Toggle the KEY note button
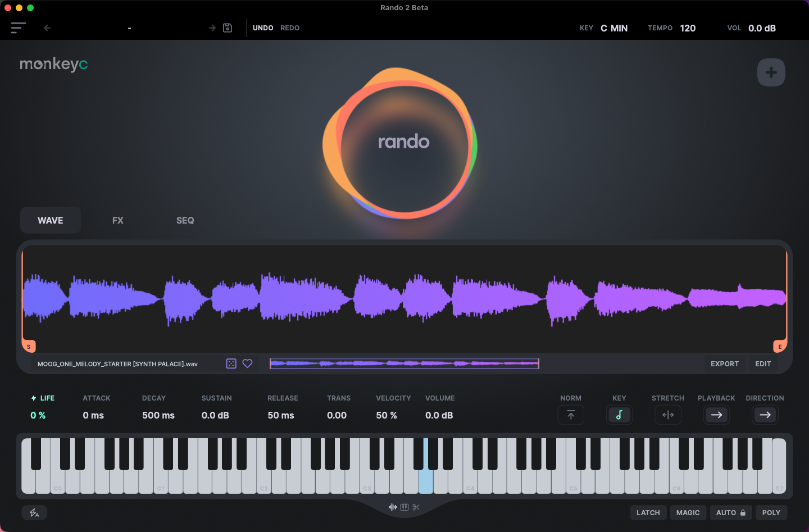This screenshot has width=809, height=532. point(619,415)
